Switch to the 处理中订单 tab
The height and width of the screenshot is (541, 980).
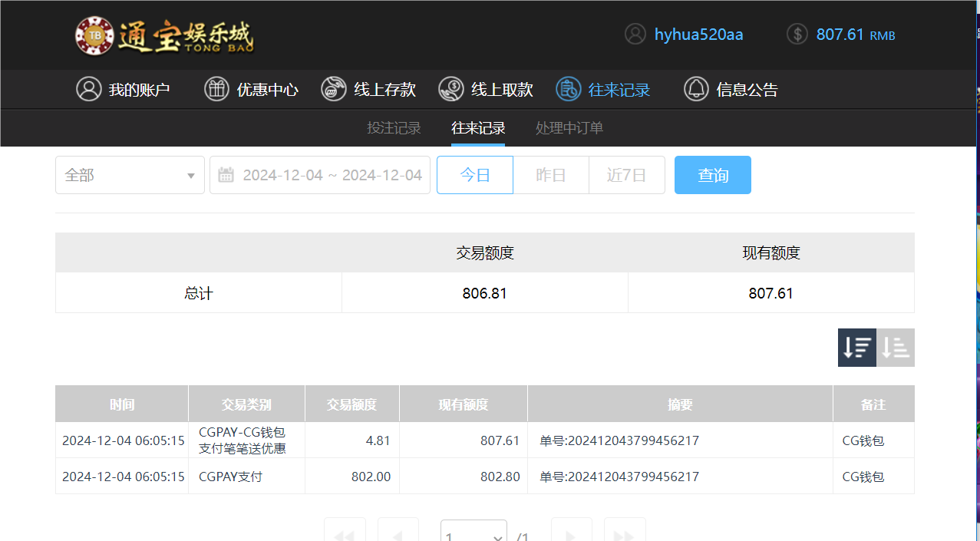click(569, 127)
